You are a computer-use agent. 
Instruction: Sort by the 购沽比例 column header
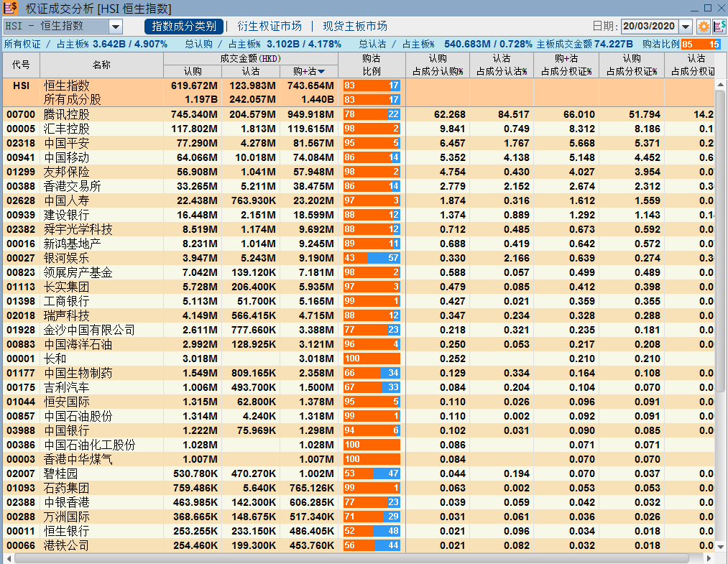pyautogui.click(x=372, y=65)
